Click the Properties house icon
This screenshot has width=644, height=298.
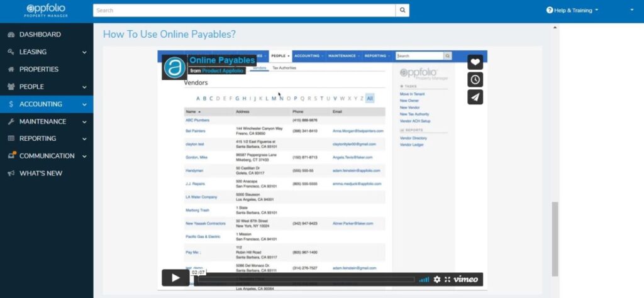[11, 69]
